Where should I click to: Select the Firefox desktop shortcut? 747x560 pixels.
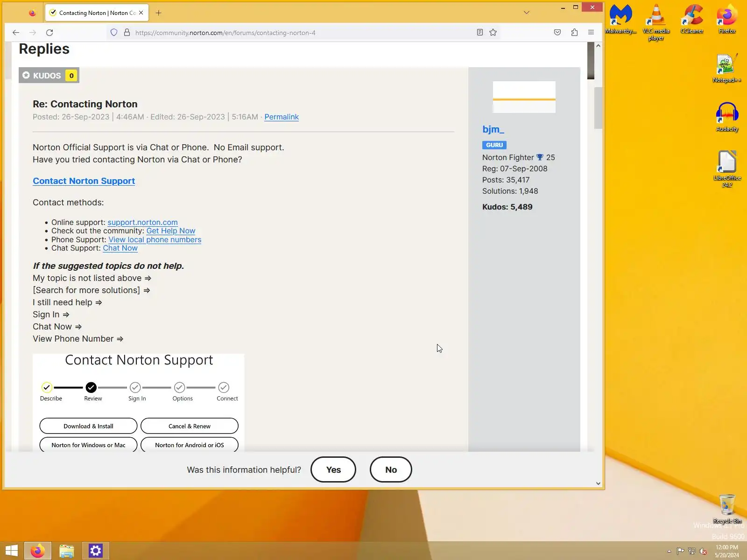[x=727, y=20]
